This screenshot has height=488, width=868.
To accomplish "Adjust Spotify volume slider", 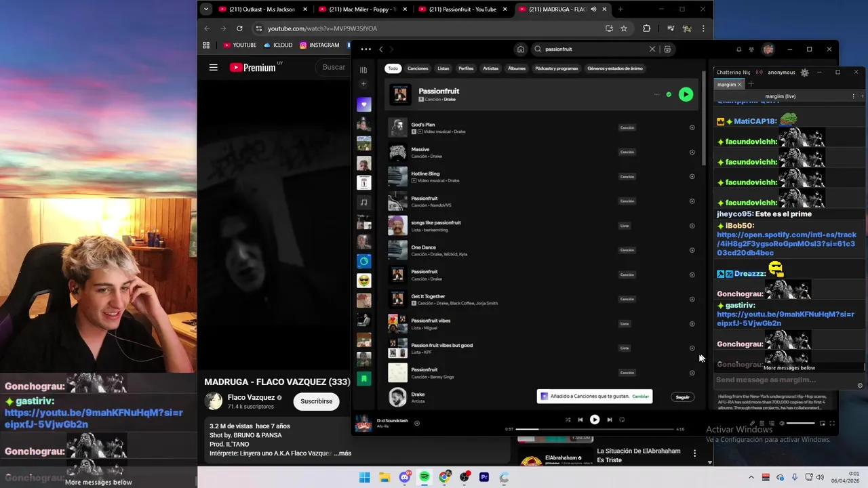I will [x=800, y=424].
